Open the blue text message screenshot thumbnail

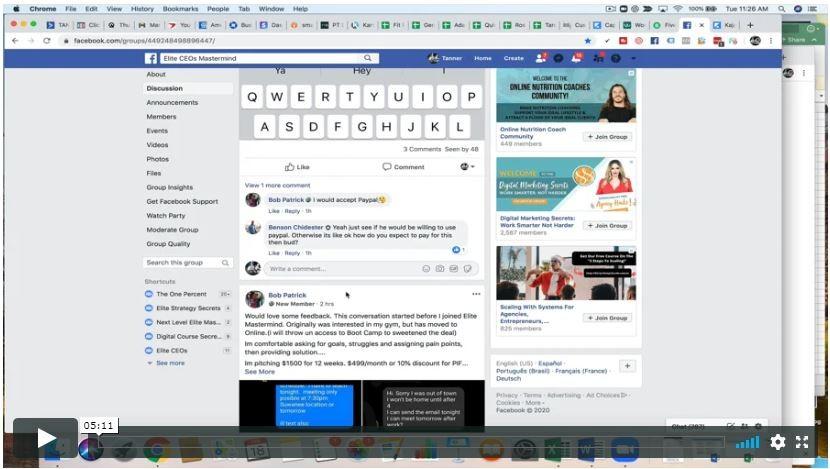point(300,405)
